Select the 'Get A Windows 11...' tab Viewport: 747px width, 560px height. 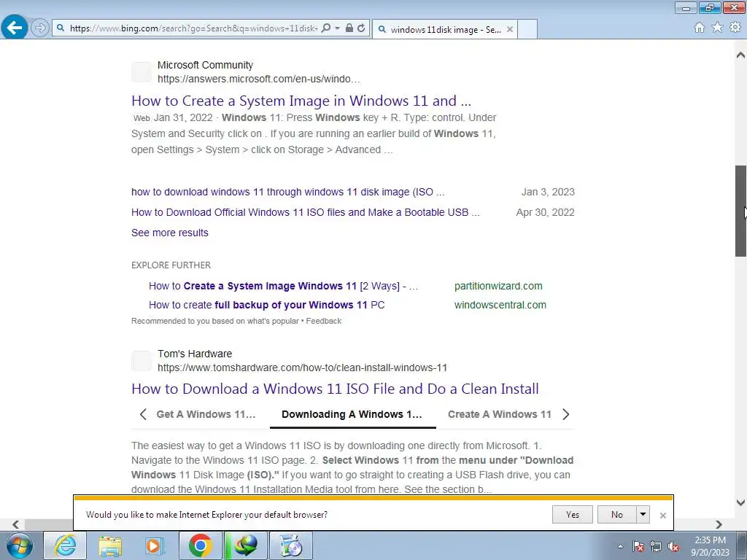206,414
